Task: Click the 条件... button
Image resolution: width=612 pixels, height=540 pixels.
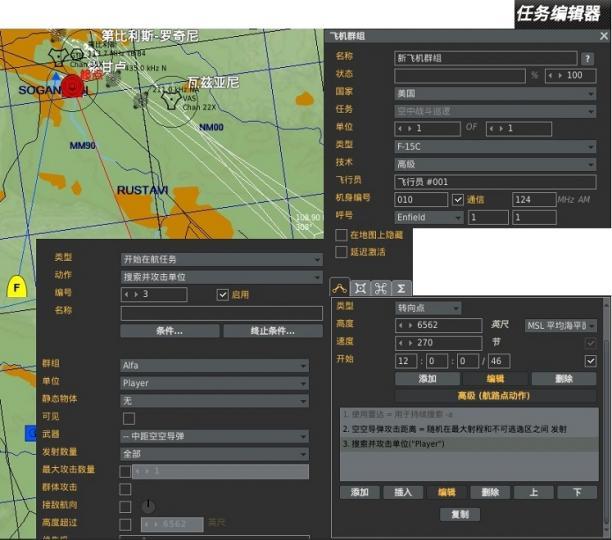Action: point(170,331)
